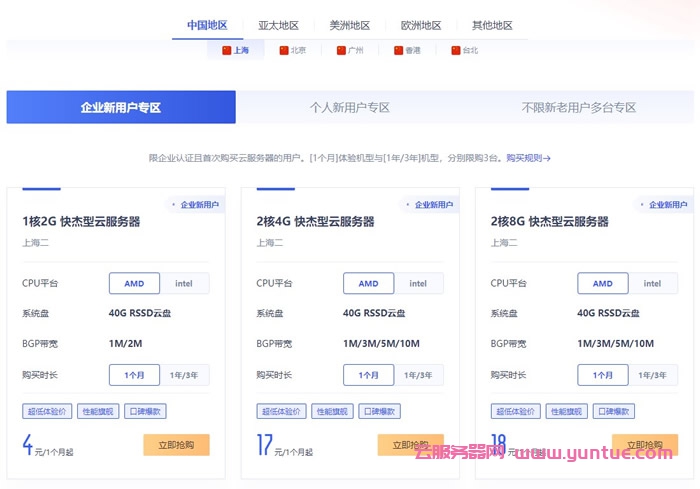
Task: Click the 企业新用户 badge on 2核8G card
Action: pyautogui.click(x=665, y=205)
